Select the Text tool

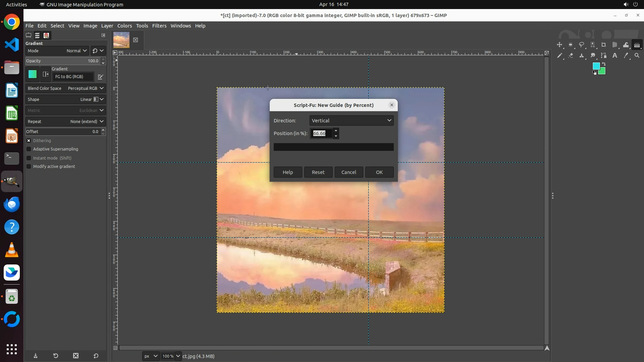click(615, 56)
